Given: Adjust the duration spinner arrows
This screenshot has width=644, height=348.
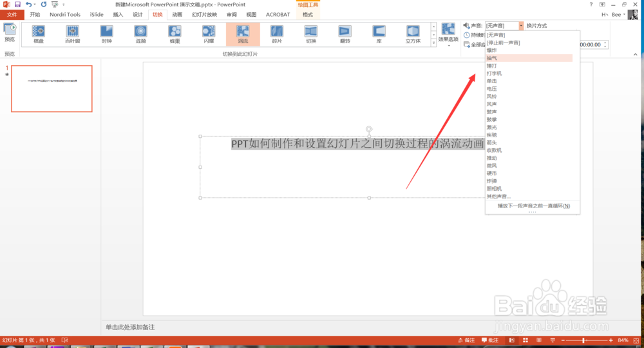Looking at the screenshot, I should [x=605, y=44].
